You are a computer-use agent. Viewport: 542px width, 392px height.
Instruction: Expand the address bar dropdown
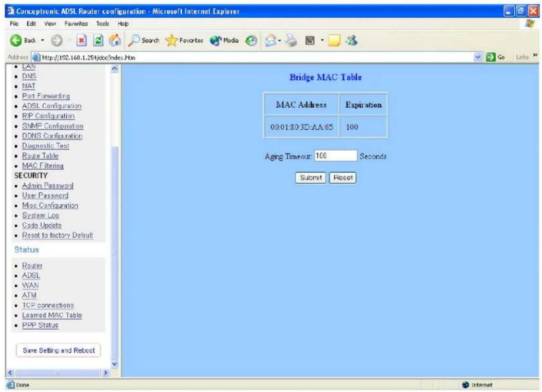(478, 57)
